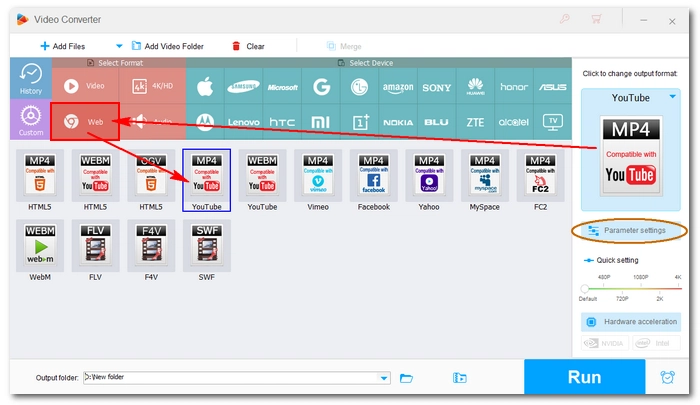Select the Yahoo MP4 format
Screen dimensions: 700x405
(429, 180)
